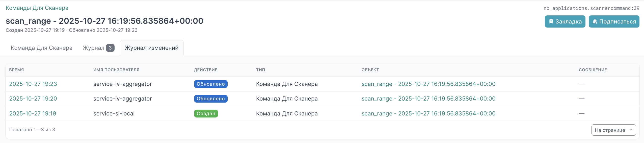Open the Журнал tab

tap(93, 48)
